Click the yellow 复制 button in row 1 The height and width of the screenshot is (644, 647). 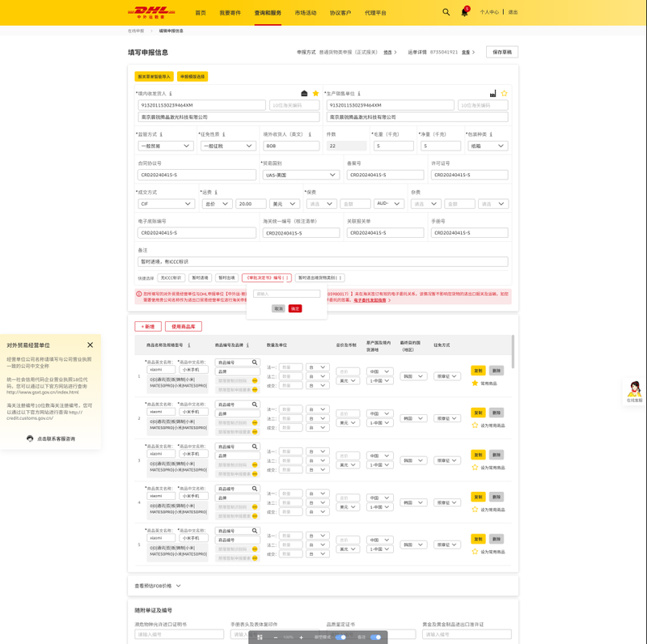tap(478, 371)
